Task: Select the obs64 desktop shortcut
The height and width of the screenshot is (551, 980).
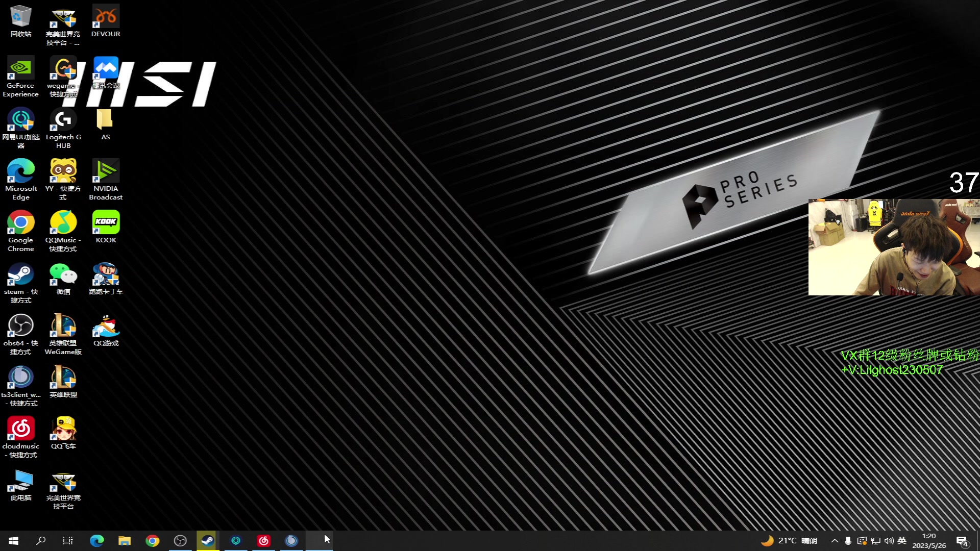Action: [20, 327]
